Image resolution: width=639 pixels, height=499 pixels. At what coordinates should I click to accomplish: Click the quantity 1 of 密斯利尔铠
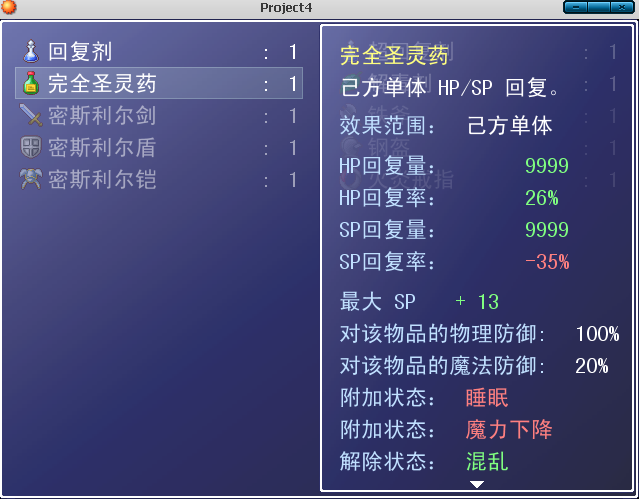[x=293, y=180]
